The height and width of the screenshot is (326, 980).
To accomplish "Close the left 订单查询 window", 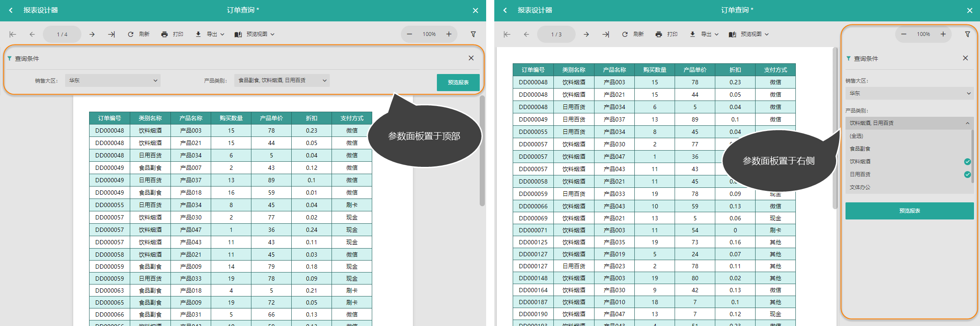I will point(475,11).
